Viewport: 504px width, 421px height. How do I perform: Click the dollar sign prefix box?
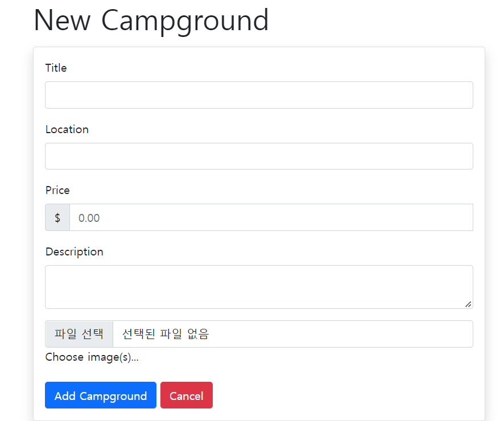click(x=57, y=217)
